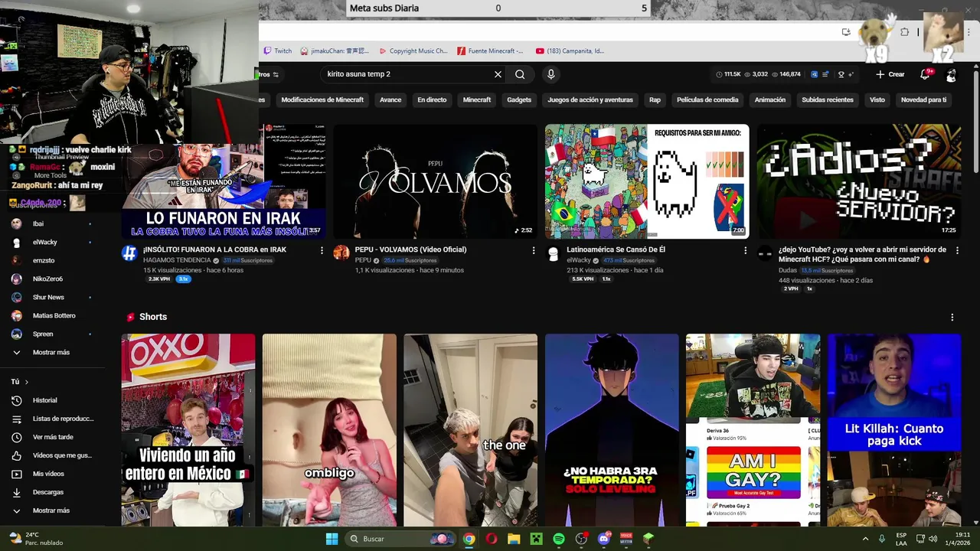Open the AM I GAY short
This screenshot has width=980, height=551.
753,430
